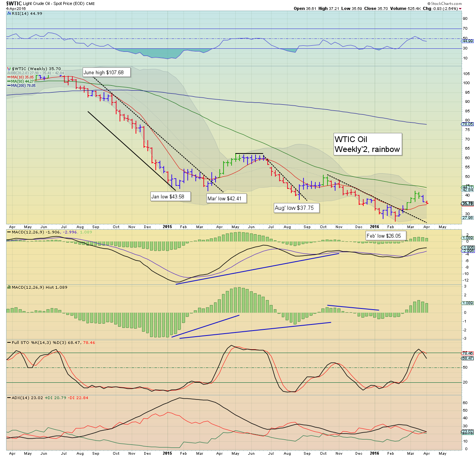Click the MA(200) 78.05 legend entry
This screenshot has width=476, height=457.
click(21, 86)
